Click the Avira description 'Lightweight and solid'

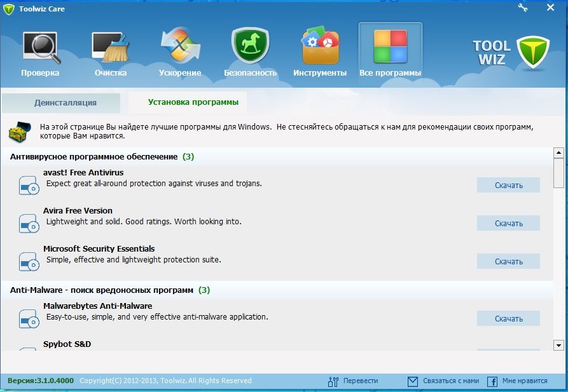144,222
